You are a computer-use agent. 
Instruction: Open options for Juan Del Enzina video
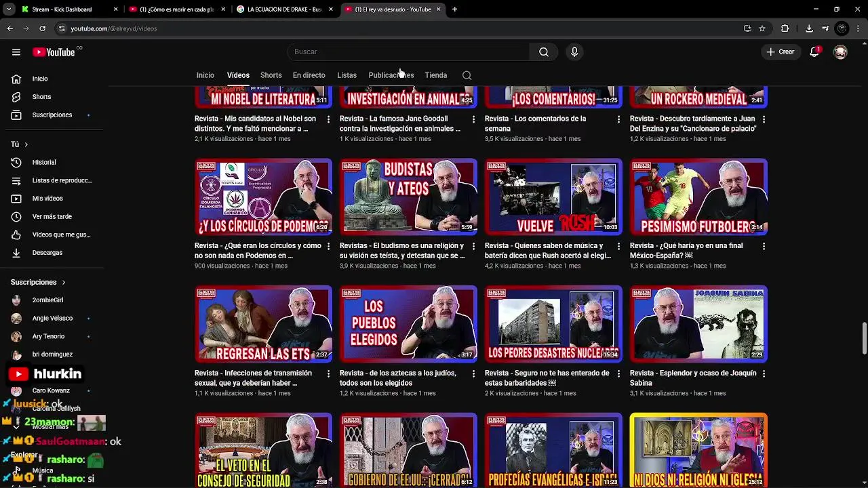tap(764, 119)
